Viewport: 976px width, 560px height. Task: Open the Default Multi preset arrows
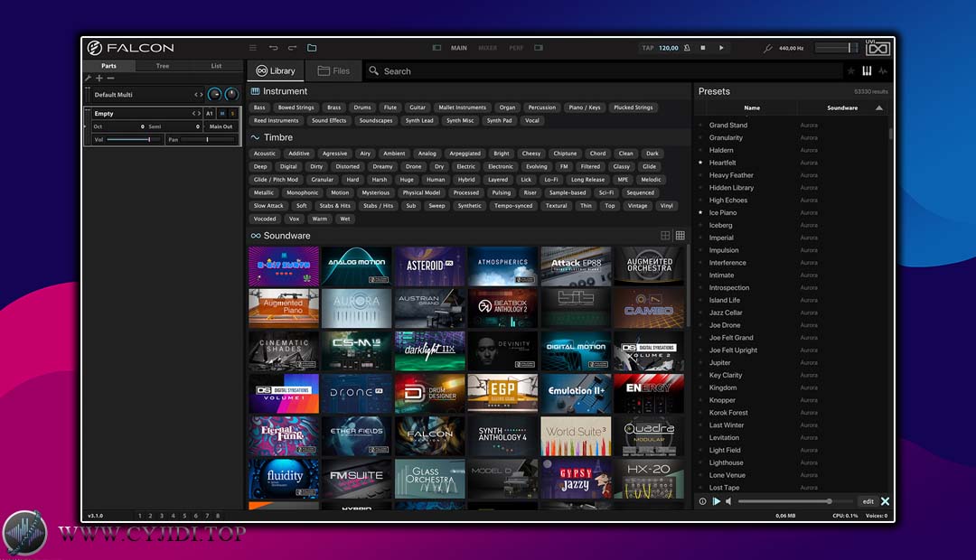[199, 95]
